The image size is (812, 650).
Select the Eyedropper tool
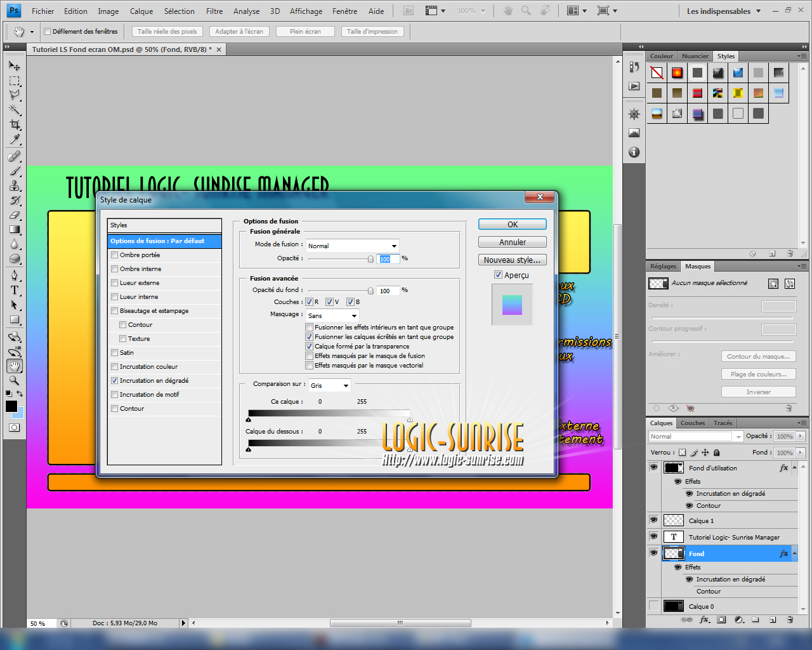tap(15, 139)
